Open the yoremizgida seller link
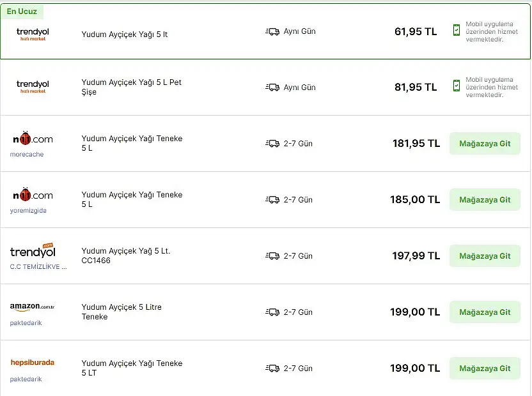Image resolution: width=532 pixels, height=396 pixels. [28, 211]
